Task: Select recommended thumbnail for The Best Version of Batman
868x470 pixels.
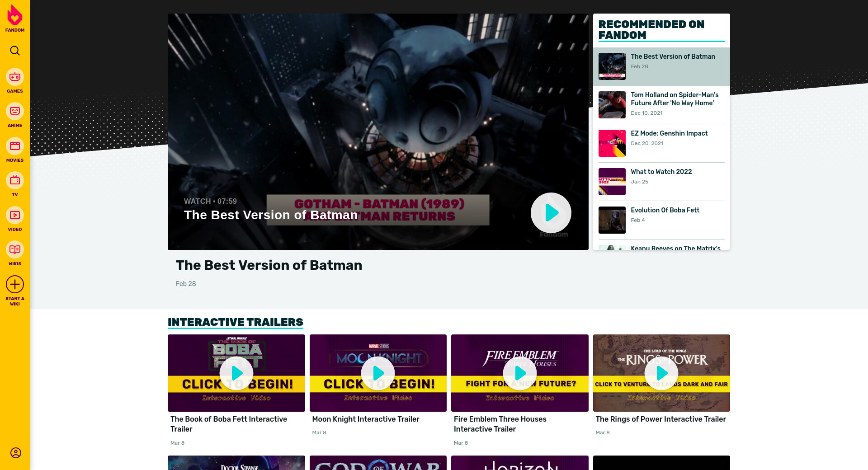Action: pos(612,66)
